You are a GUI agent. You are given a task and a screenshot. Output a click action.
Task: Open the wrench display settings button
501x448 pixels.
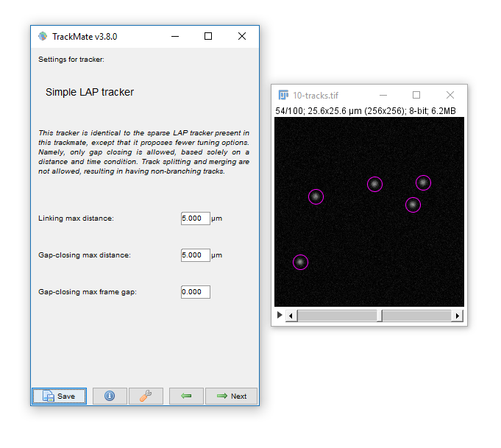(146, 396)
